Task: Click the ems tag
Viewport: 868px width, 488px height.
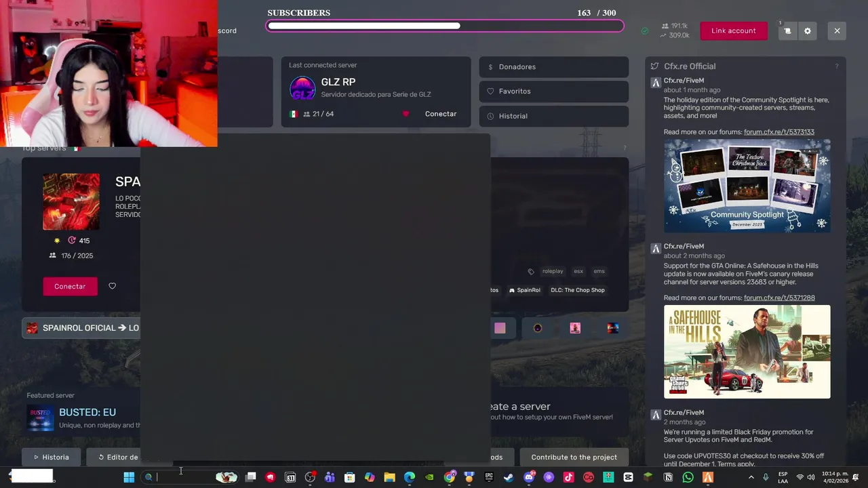Action: [599, 271]
